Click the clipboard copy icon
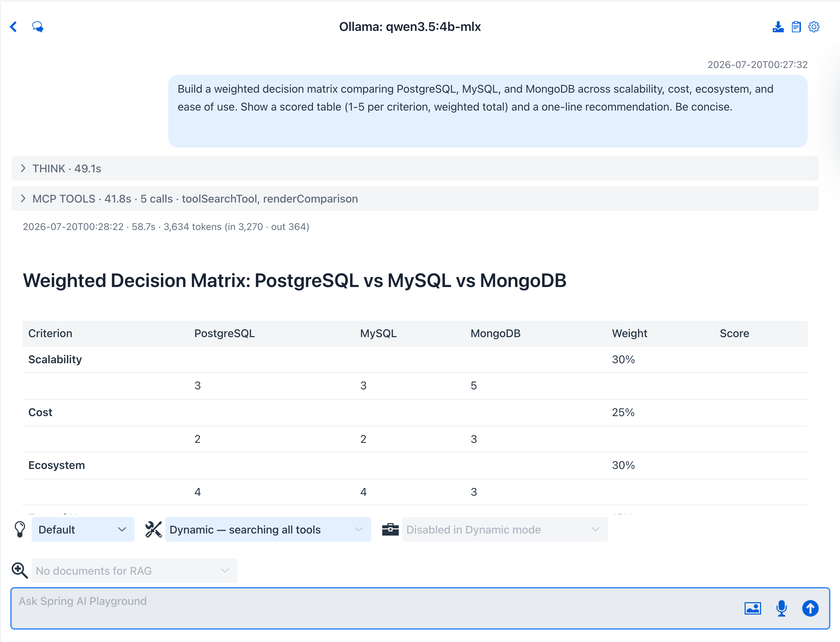This screenshot has height=642, width=840. [796, 27]
